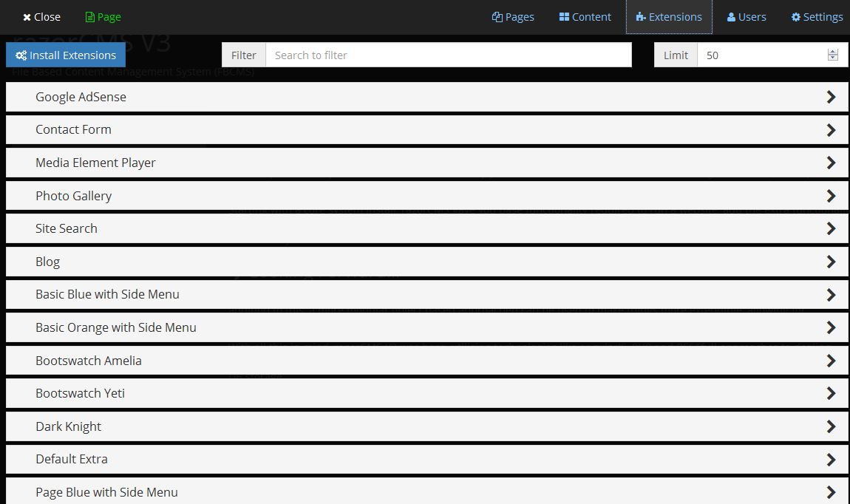Viewport: 850px width, 504px height.
Task: Select Page Blue with Side Menu text
Action: [x=106, y=492]
